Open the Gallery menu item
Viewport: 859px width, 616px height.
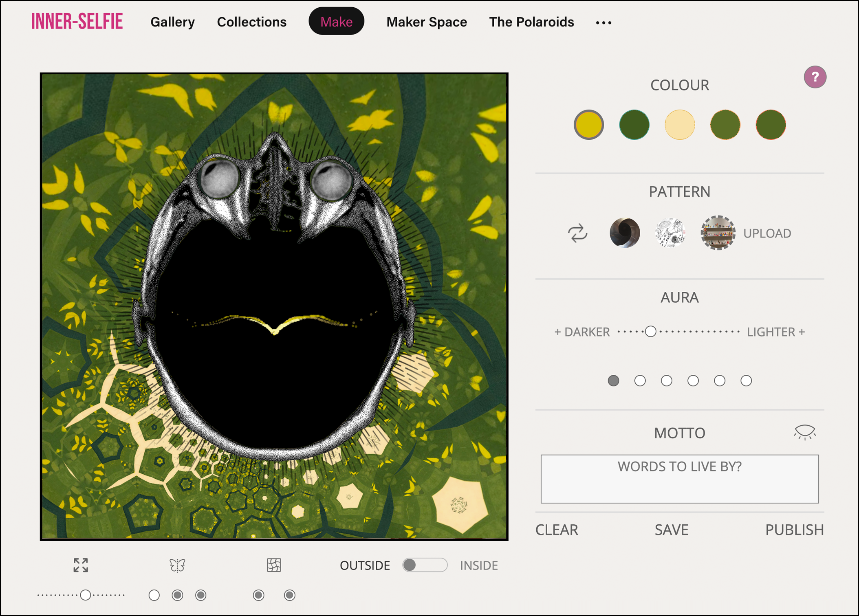[172, 22]
